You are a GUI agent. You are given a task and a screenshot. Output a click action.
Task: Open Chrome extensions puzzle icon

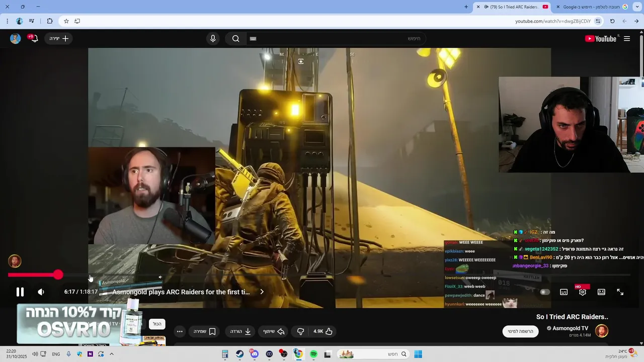pos(49,21)
